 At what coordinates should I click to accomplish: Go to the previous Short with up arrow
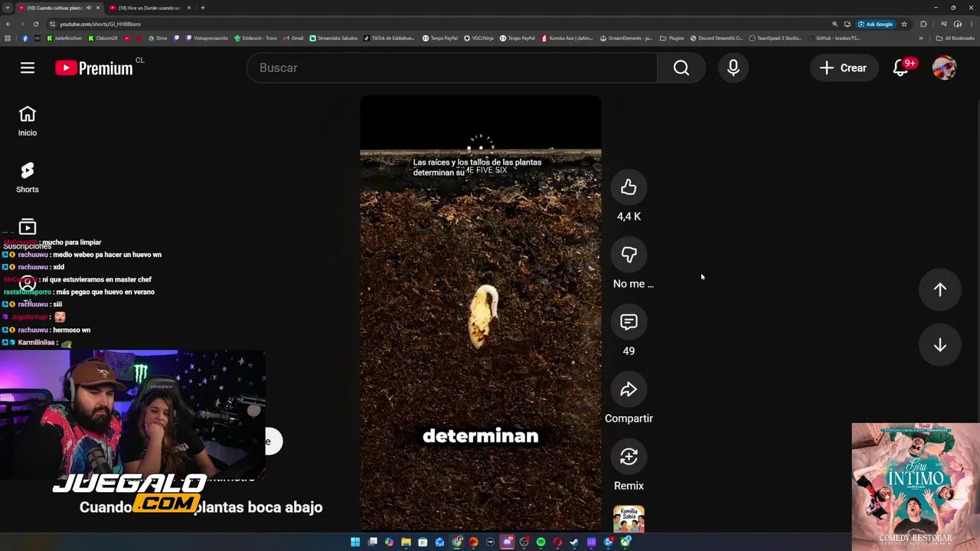click(x=940, y=289)
